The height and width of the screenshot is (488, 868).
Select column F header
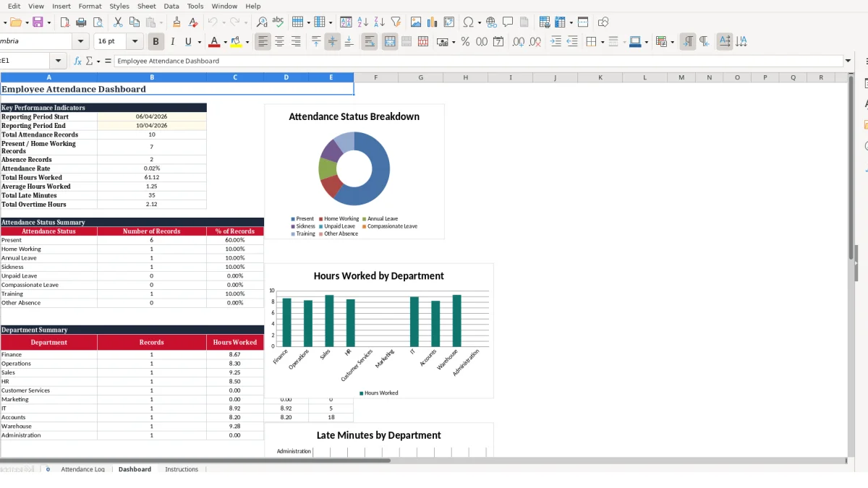click(375, 77)
